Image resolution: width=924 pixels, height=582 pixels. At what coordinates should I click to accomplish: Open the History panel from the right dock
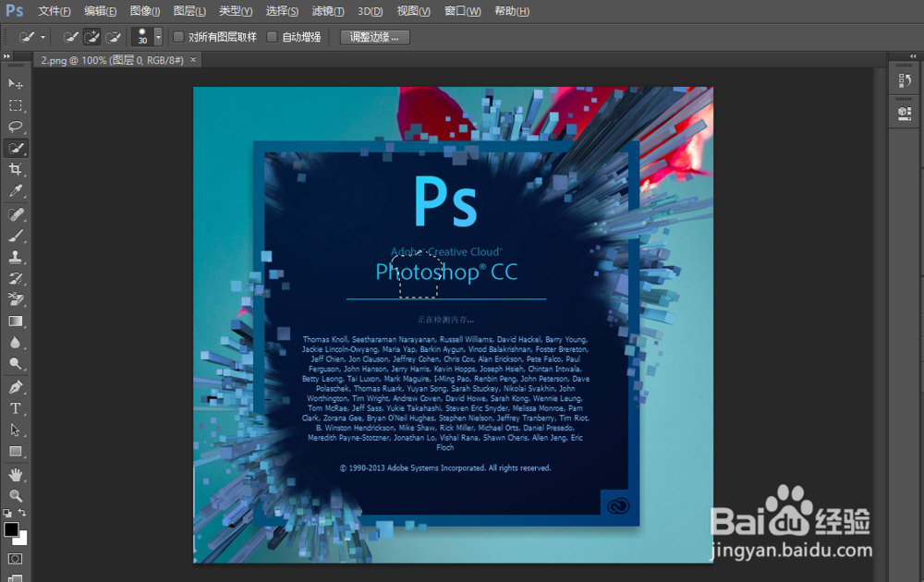click(905, 79)
